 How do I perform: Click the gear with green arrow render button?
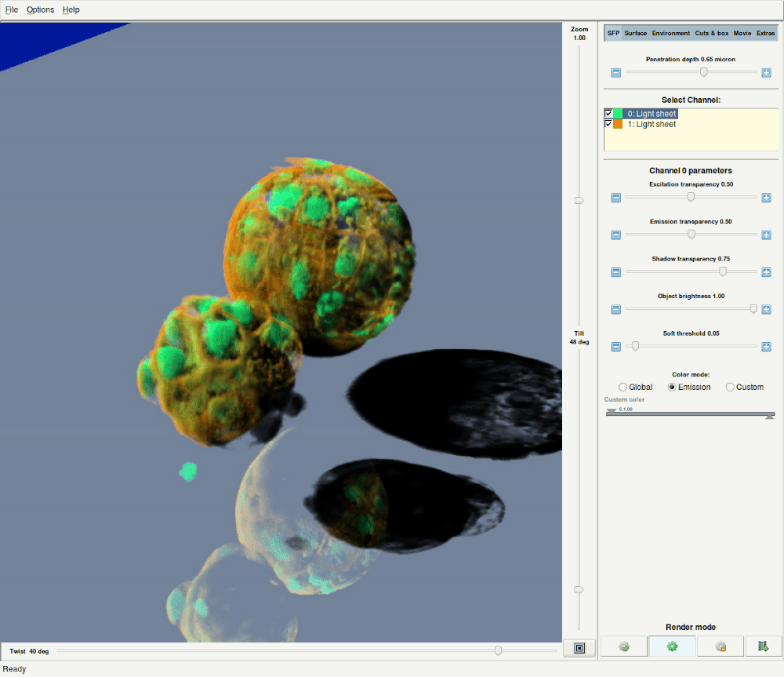pyautogui.click(x=624, y=646)
